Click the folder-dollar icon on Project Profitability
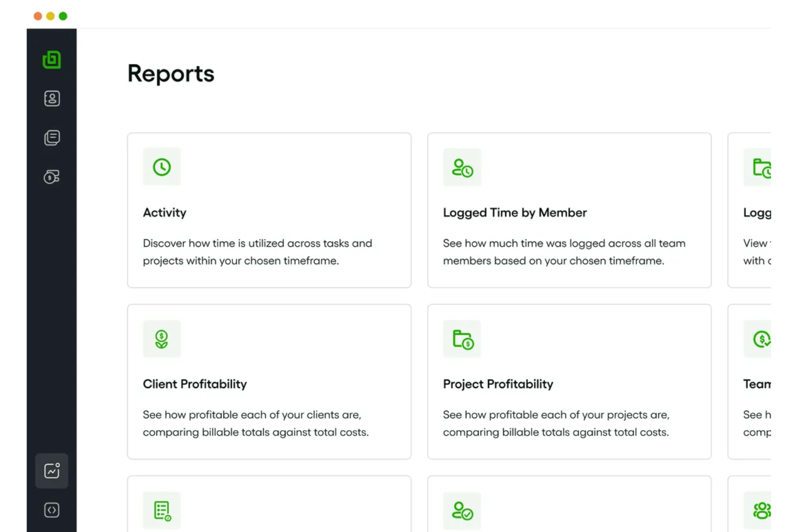The width and height of the screenshot is (798, 532). 462,339
